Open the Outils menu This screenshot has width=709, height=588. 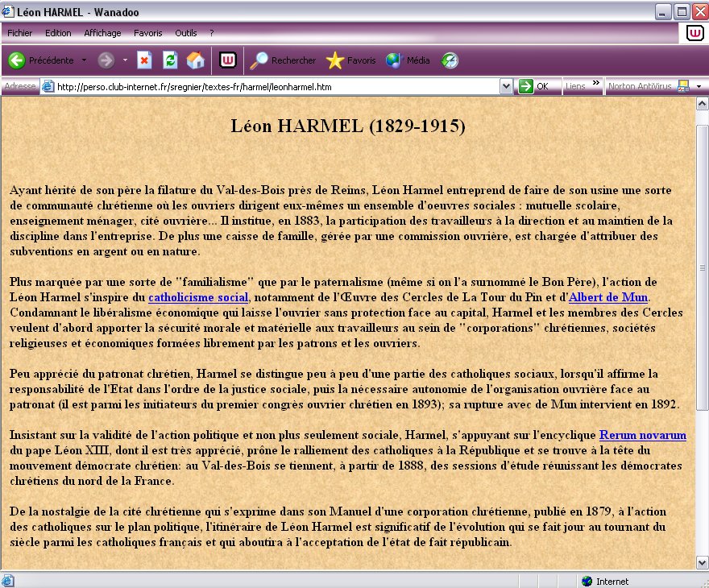coord(186,33)
